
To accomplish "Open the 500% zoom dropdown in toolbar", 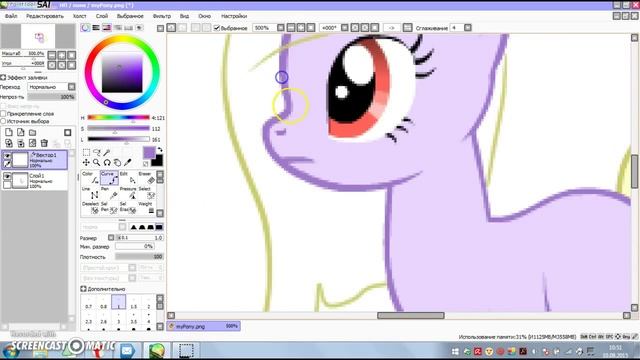I will [280, 28].
